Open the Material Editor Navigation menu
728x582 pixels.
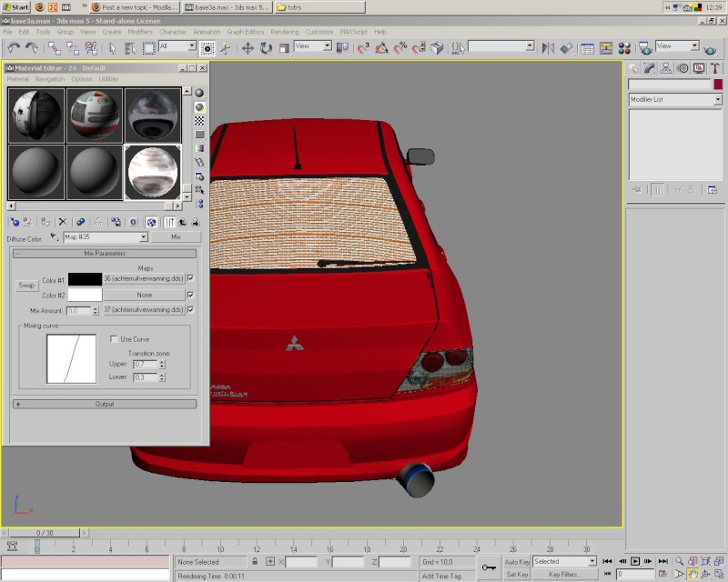[x=50, y=79]
